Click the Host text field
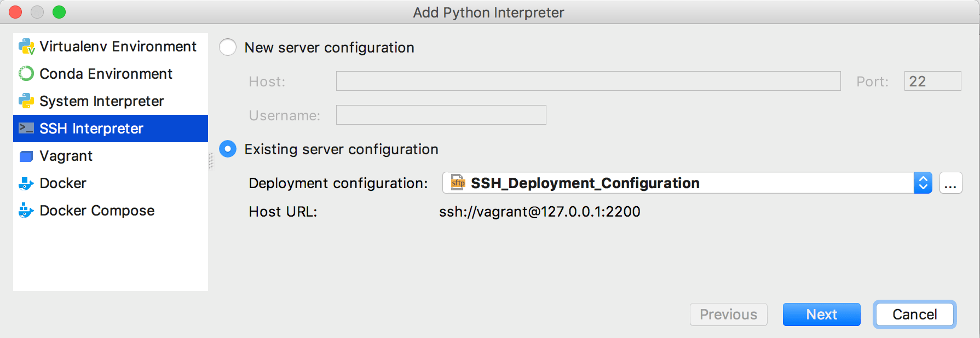The width and height of the screenshot is (980, 338). [x=588, y=81]
